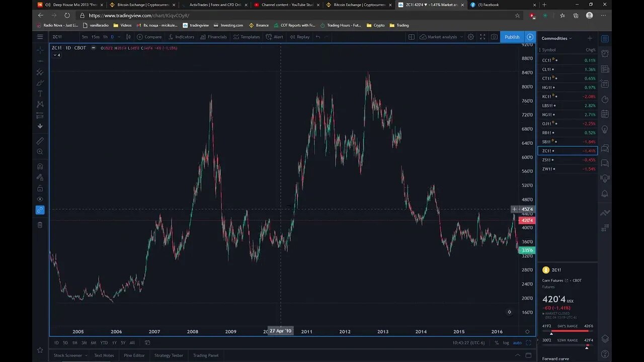Open the Select Layout grid icon
Image resolution: width=644 pixels, height=362 pixels.
[411, 37]
